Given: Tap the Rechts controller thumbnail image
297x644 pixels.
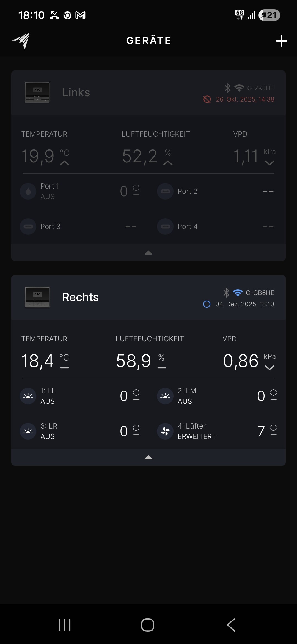Looking at the screenshot, I should (37, 297).
